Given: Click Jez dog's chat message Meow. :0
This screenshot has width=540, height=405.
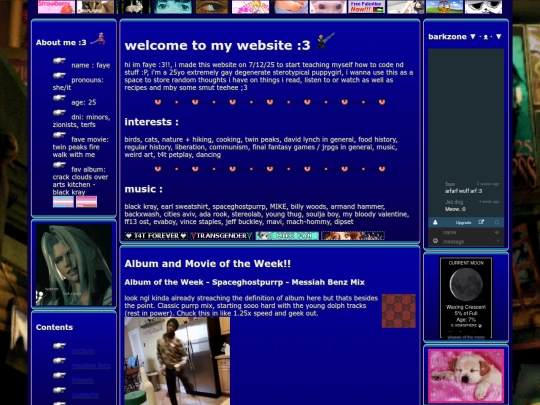Looking at the screenshot, I should [x=455, y=209].
